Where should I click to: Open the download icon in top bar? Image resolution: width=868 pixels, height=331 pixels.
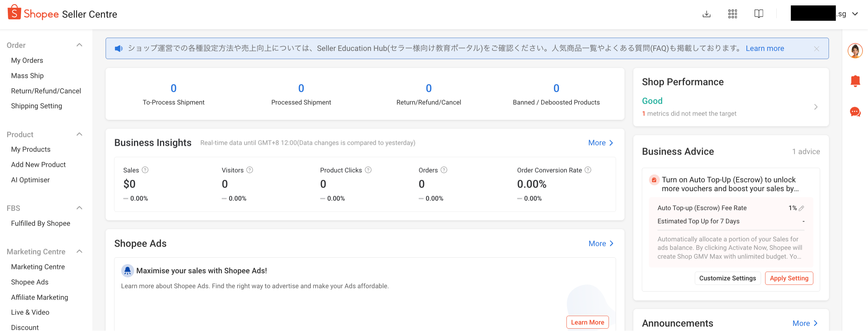point(706,14)
